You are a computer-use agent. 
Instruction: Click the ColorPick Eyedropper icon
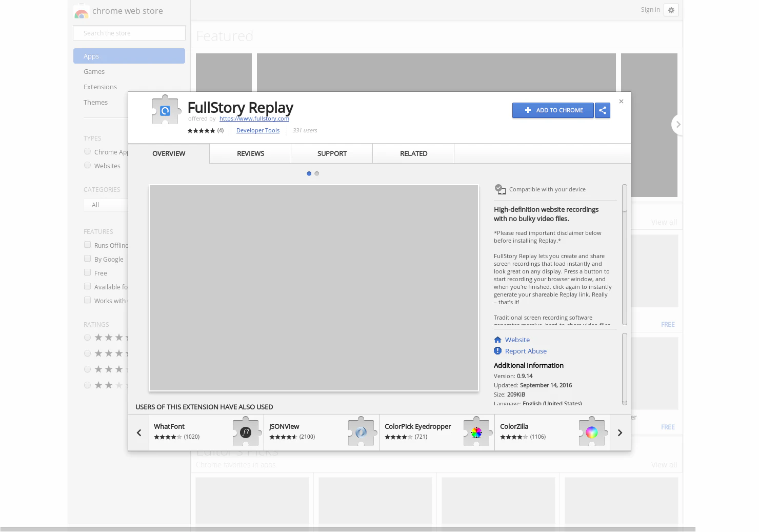point(476,432)
